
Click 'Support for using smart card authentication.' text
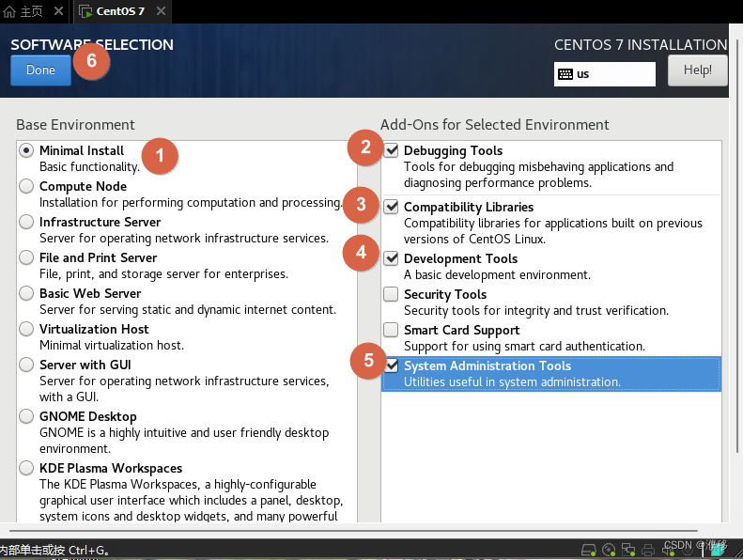[x=524, y=347]
